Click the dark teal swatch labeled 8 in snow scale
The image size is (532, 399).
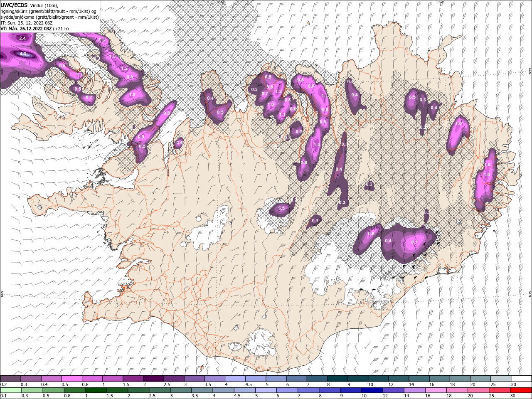[337, 379]
